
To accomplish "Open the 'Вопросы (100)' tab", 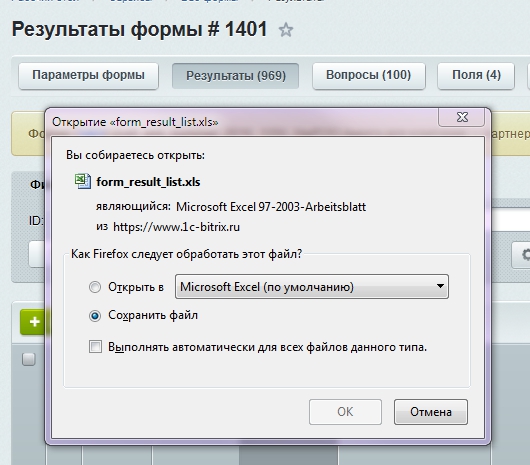I will 368,76.
